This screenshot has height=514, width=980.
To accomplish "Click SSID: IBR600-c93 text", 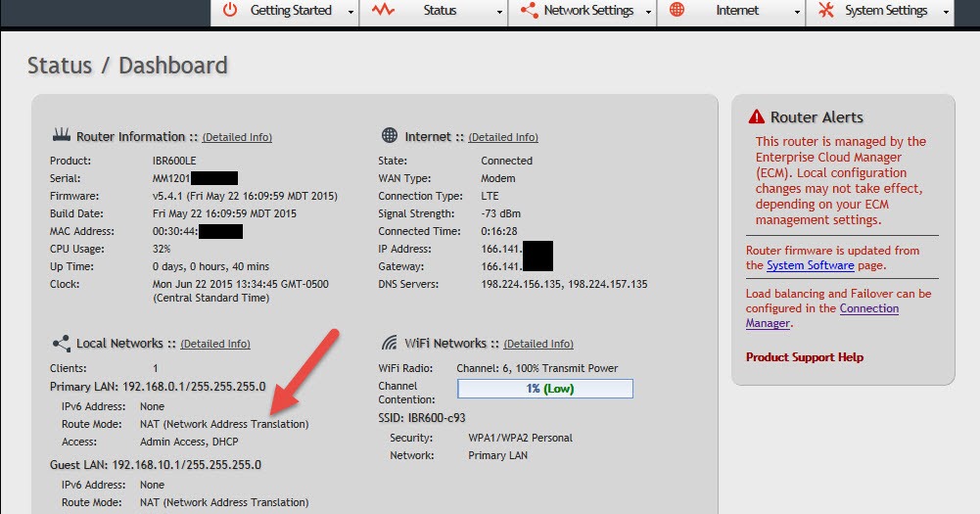I will click(x=422, y=418).
